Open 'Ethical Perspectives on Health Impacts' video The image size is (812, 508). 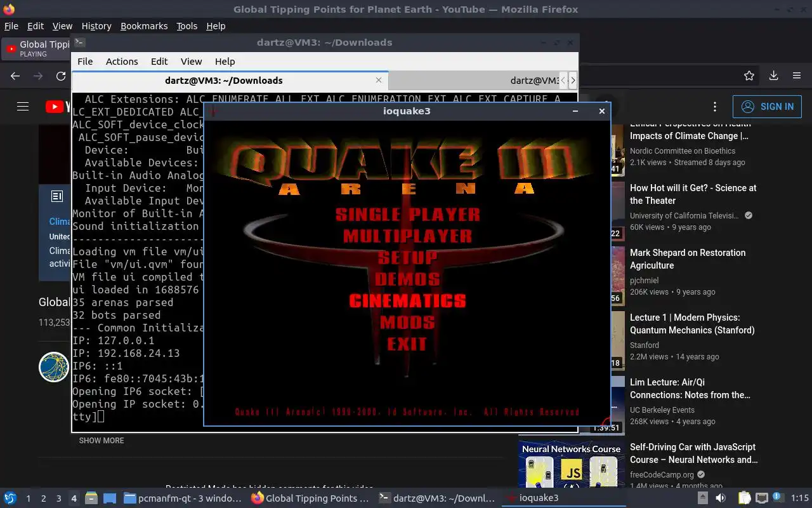click(690, 130)
